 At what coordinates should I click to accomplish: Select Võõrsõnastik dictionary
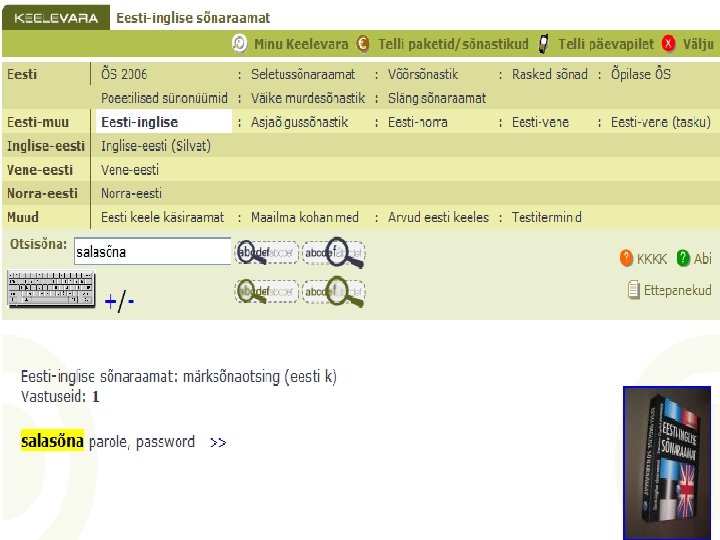423,74
